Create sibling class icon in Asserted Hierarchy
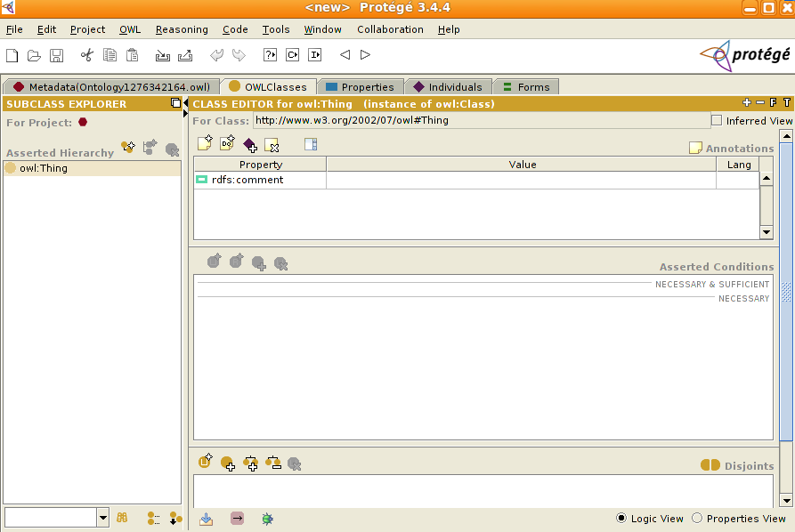Image resolution: width=795 pixels, height=532 pixels. point(150,148)
